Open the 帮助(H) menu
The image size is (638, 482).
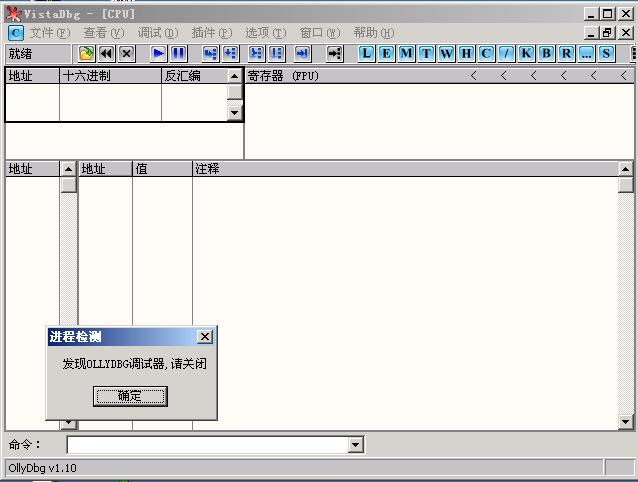pos(374,33)
